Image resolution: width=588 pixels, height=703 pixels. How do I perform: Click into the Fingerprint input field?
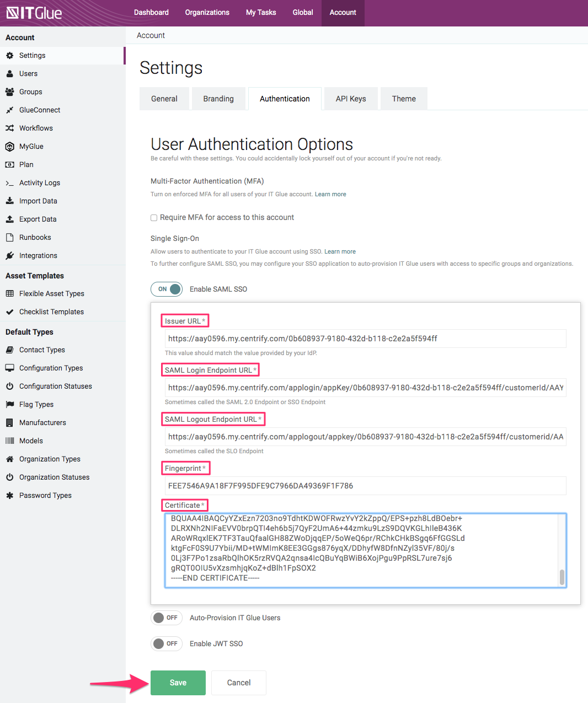pyautogui.click(x=365, y=486)
